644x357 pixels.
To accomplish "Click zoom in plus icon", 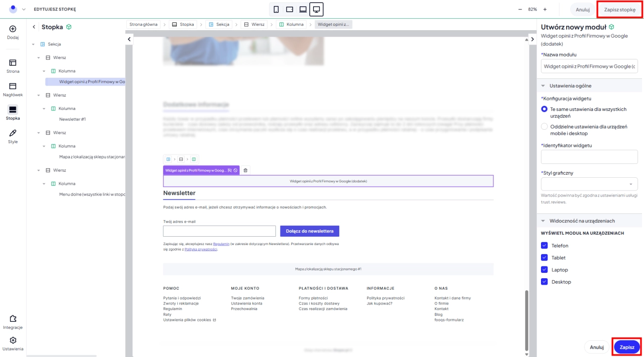I will pyautogui.click(x=545, y=9).
